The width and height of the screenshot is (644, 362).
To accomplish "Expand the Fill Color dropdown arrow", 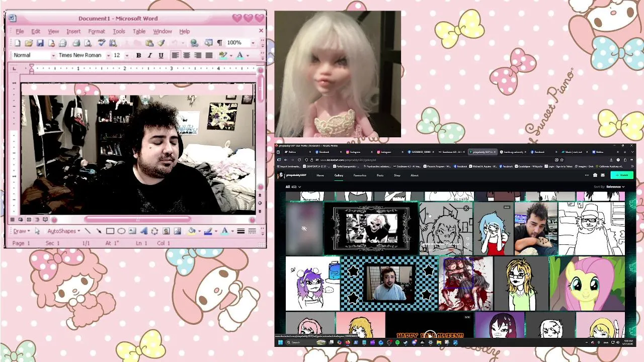I will pos(198,231).
